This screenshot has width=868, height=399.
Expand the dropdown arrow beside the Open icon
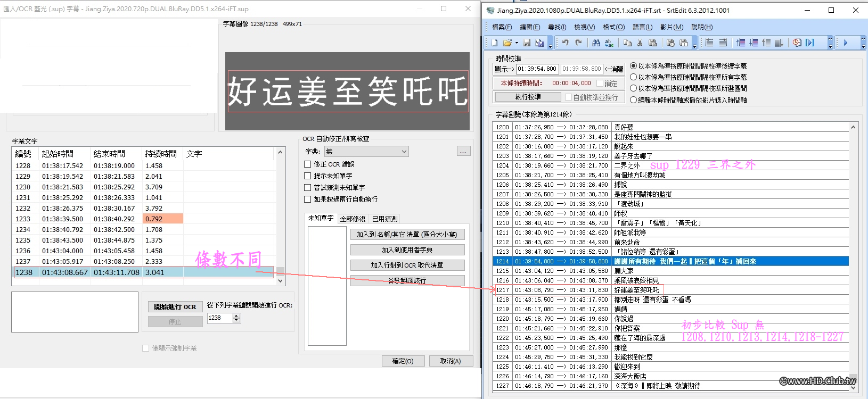pos(517,43)
